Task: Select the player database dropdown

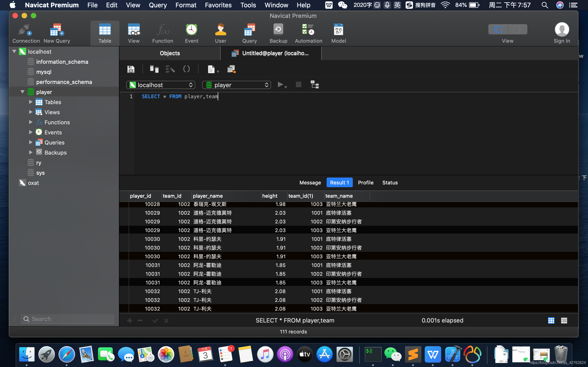Action: (237, 85)
